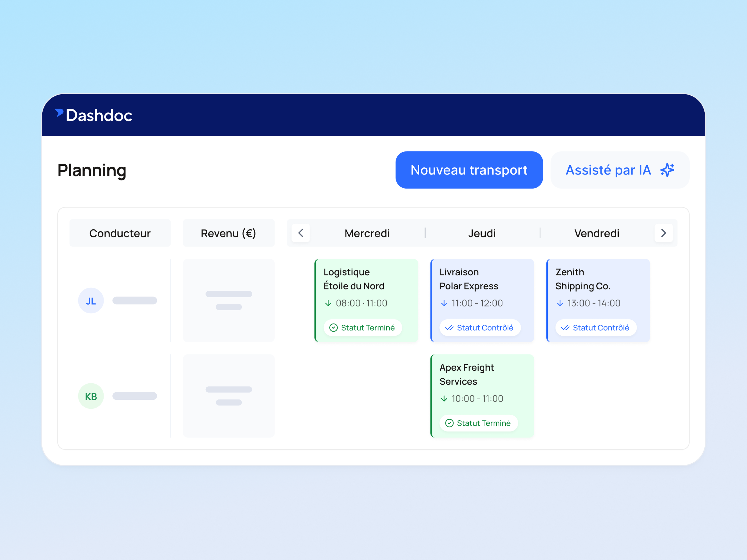Open the Livraison Polar Express card
The image size is (747, 560).
click(482, 300)
